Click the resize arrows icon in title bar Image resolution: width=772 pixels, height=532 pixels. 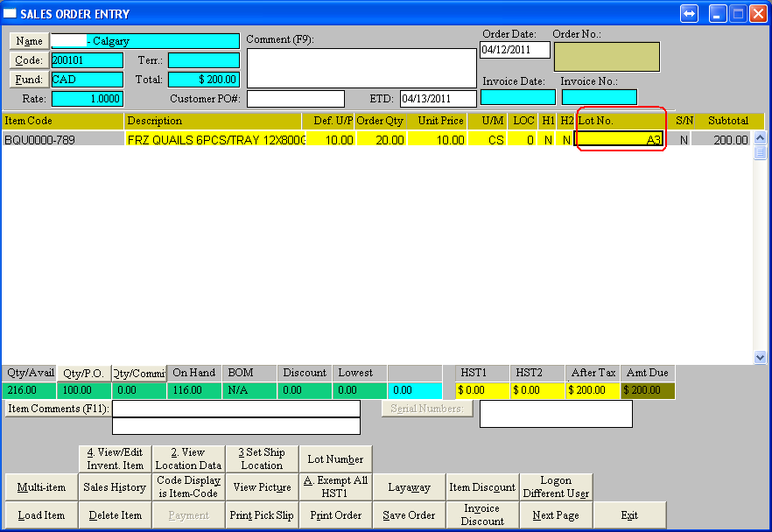coord(689,14)
